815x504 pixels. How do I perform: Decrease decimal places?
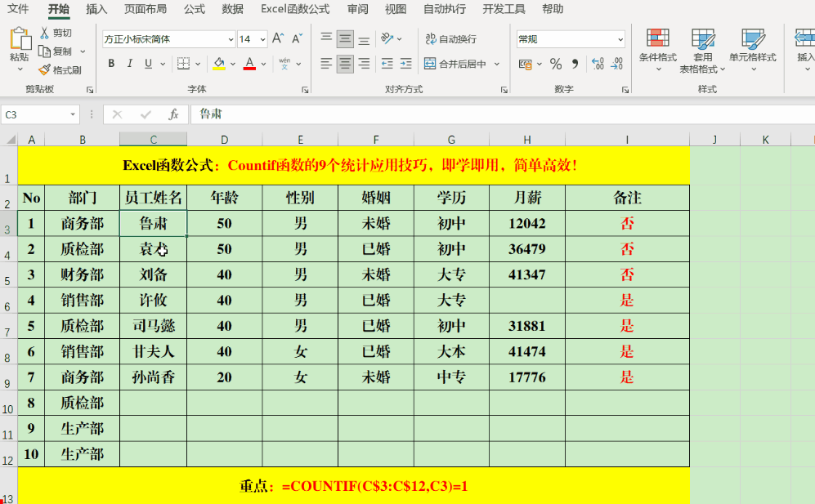coord(617,64)
